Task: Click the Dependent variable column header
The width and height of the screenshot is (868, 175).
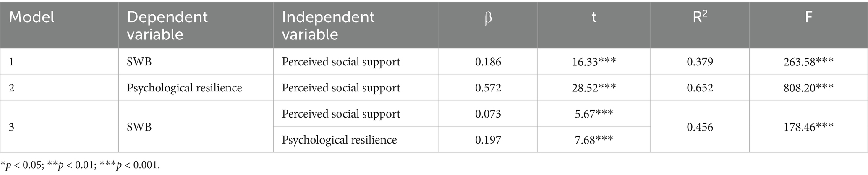Action: coord(167,25)
